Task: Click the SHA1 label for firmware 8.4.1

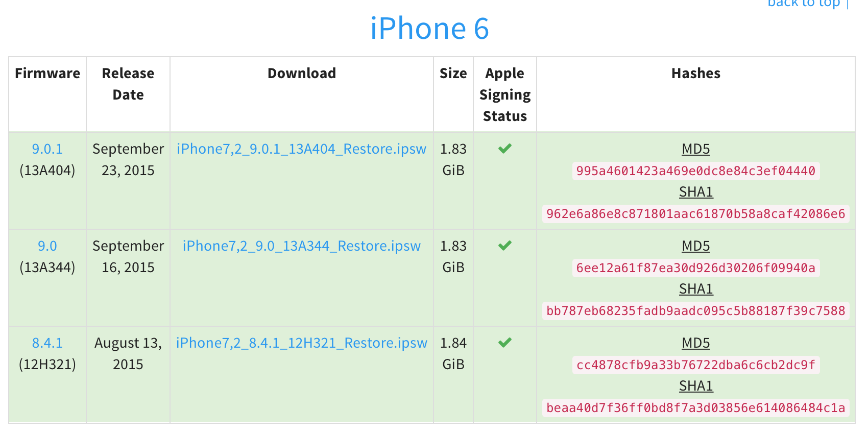Action: 696,386
